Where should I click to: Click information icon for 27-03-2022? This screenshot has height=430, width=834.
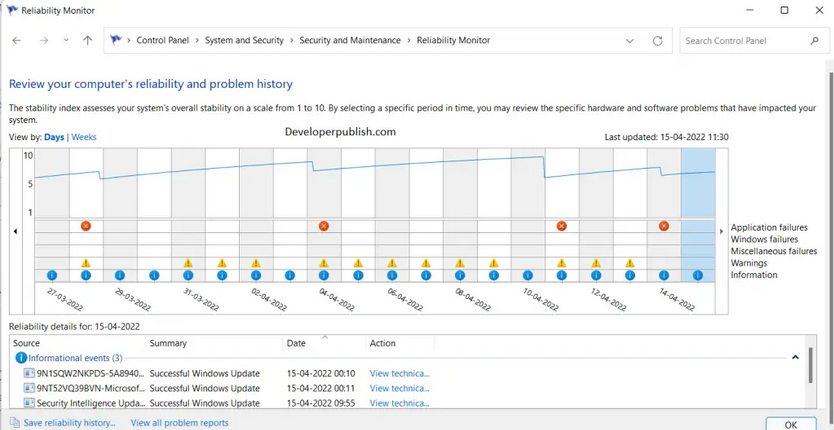[x=52, y=276]
